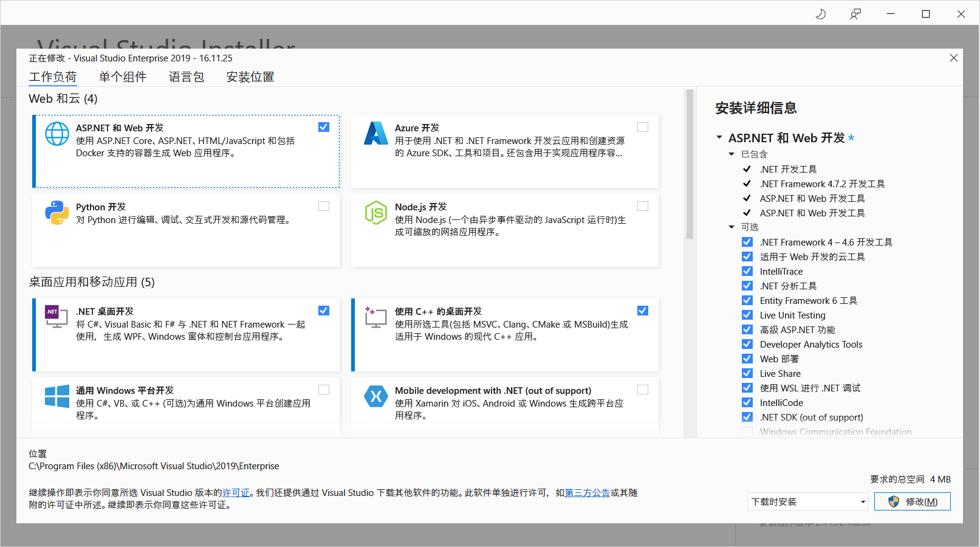Screen dimensions: 980x547
Task: Enable the Python development workload checkbox
Action: [x=324, y=206]
